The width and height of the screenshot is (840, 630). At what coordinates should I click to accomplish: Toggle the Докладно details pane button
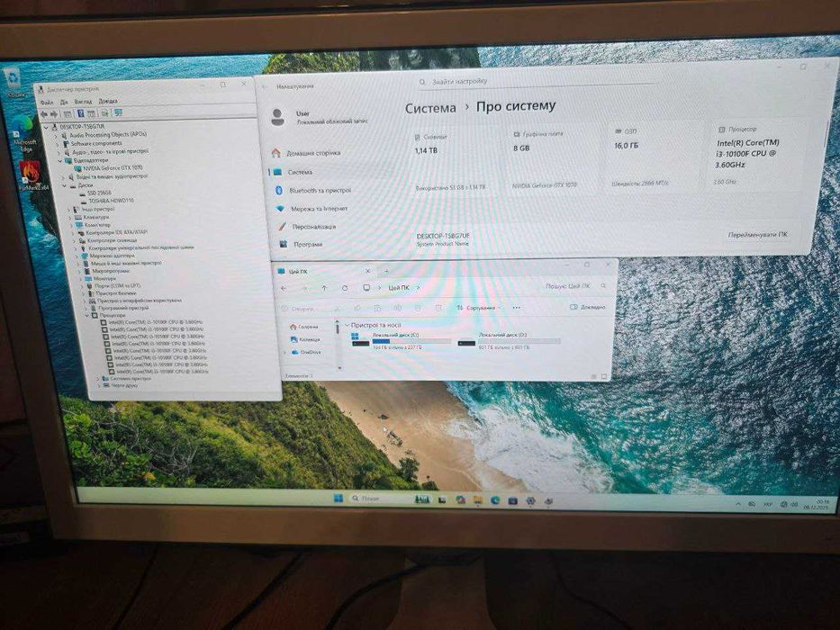(x=588, y=307)
